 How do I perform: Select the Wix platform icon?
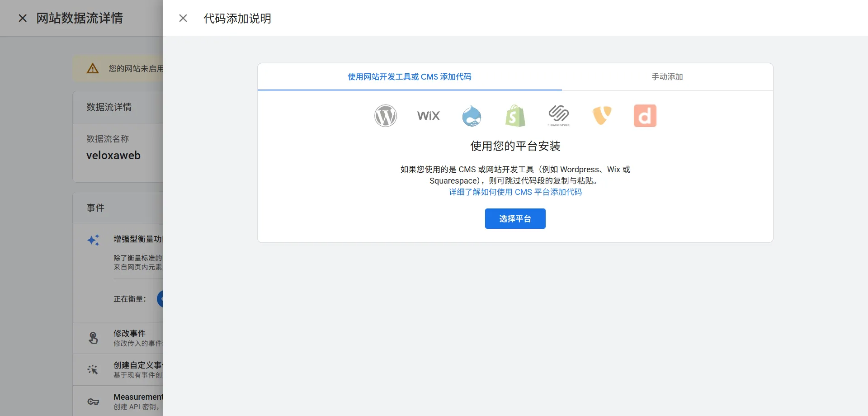point(428,116)
